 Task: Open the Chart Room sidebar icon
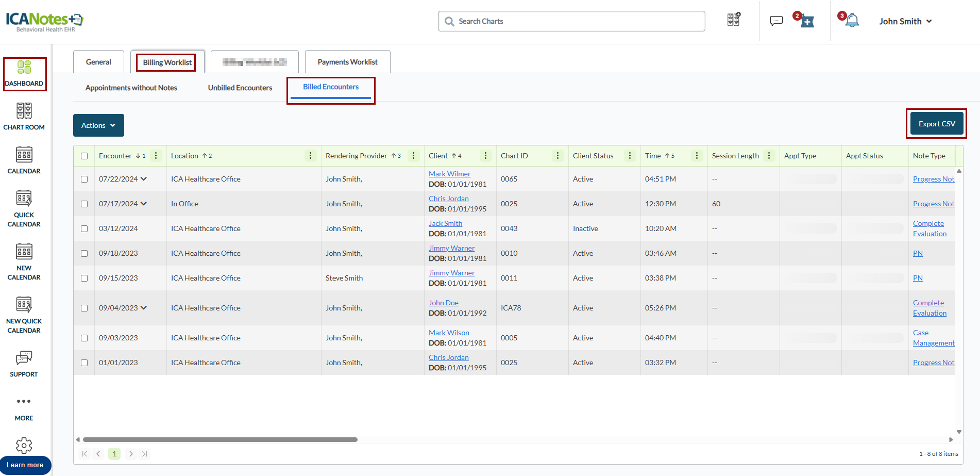[x=24, y=116]
